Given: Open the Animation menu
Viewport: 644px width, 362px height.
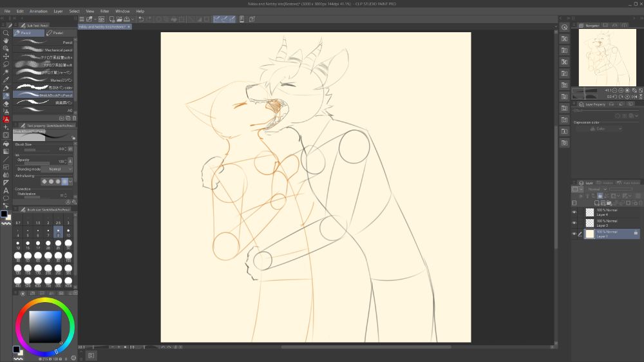Looking at the screenshot, I should 39,11.
